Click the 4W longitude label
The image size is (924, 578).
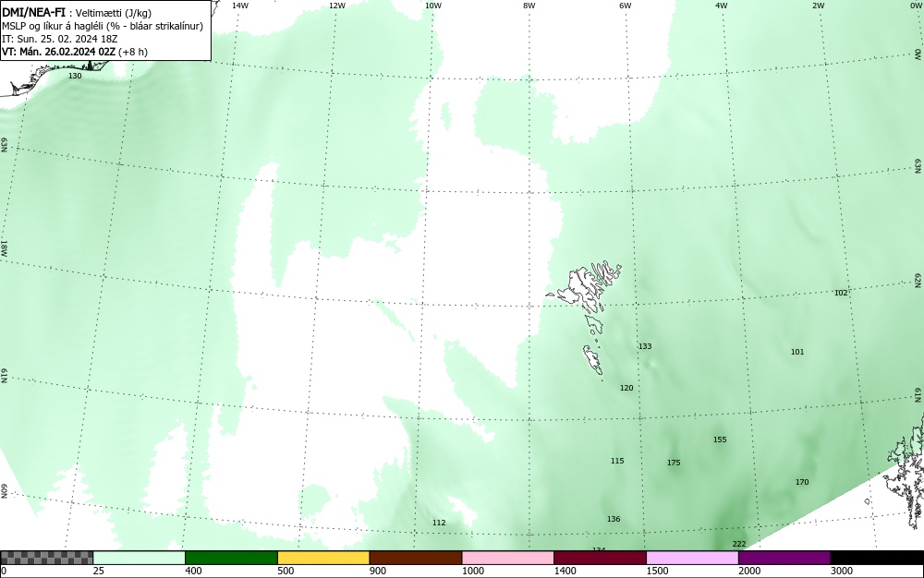[x=722, y=6]
